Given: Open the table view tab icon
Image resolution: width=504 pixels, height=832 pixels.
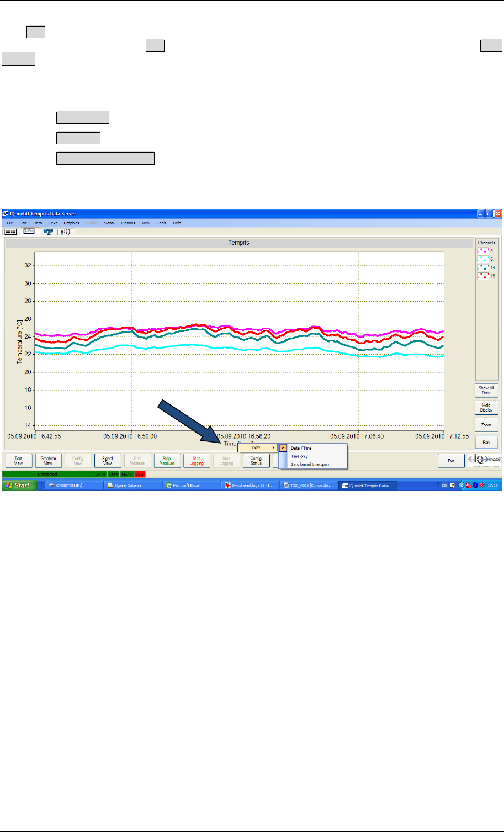Looking at the screenshot, I should pyautogui.click(x=10, y=231).
